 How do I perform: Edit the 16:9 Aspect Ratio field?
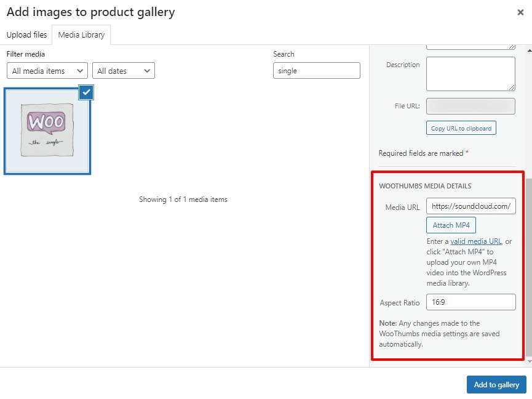470,302
